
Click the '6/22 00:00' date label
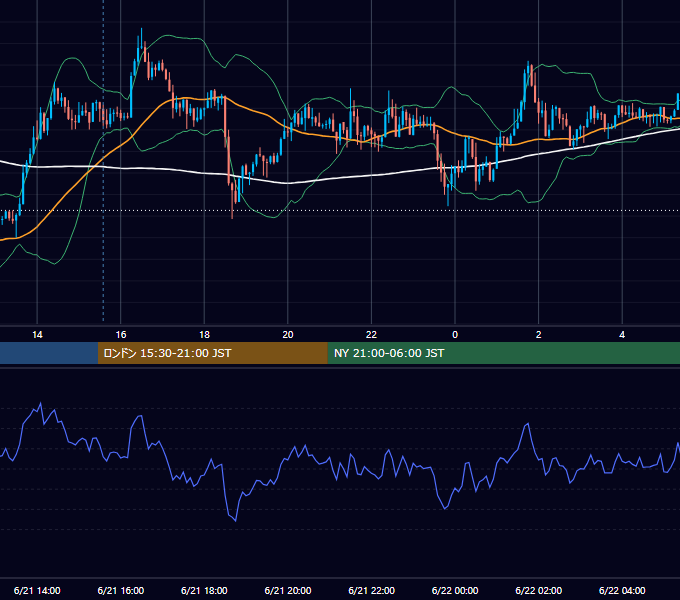click(x=455, y=590)
